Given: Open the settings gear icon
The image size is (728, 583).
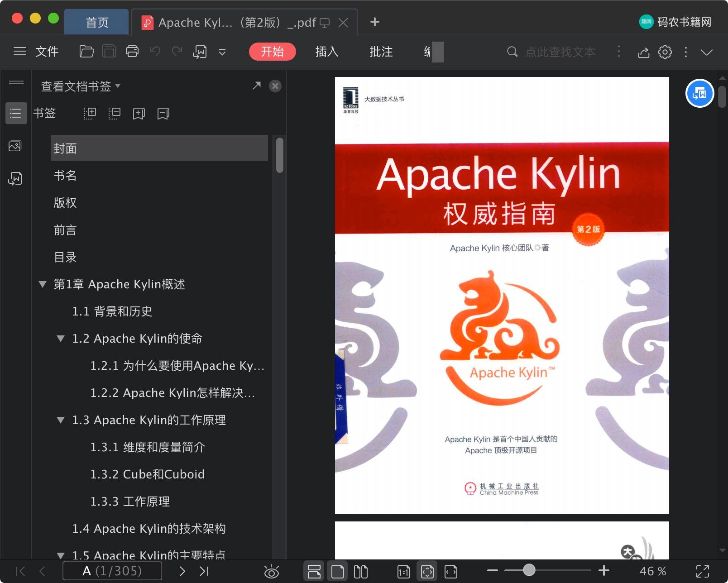Looking at the screenshot, I should (665, 52).
